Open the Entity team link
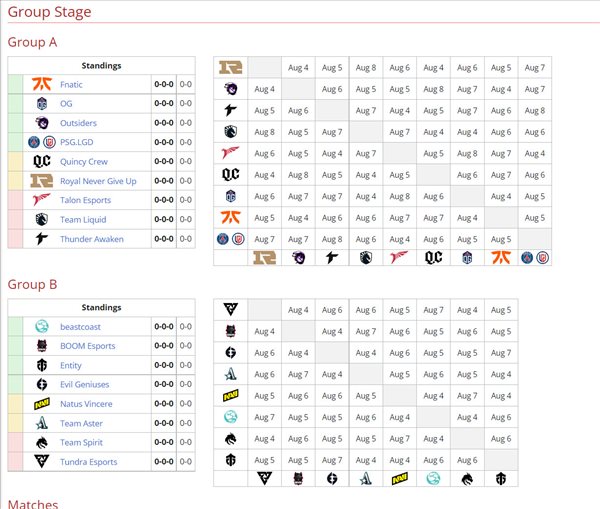The height and width of the screenshot is (509, 600). [x=71, y=365]
